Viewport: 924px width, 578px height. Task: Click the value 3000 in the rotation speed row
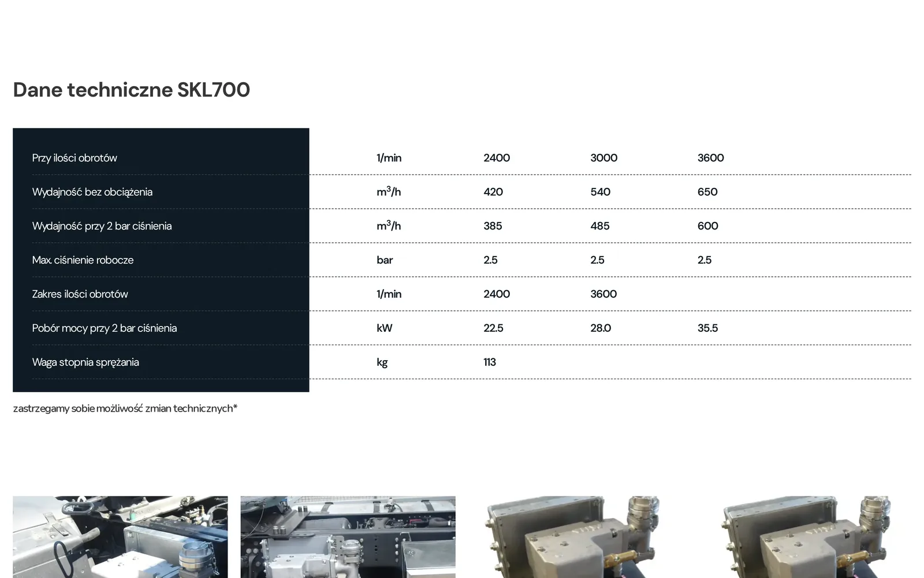pyautogui.click(x=603, y=158)
